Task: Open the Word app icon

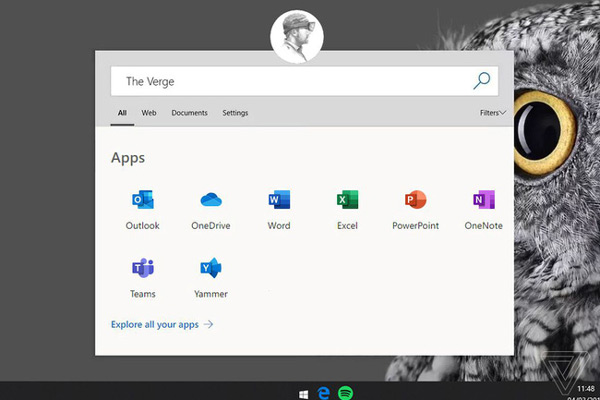Action: point(279,199)
